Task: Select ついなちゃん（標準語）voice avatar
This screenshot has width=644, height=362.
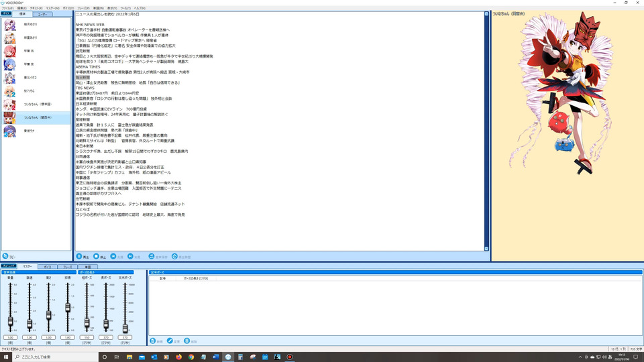Action: [9, 105]
